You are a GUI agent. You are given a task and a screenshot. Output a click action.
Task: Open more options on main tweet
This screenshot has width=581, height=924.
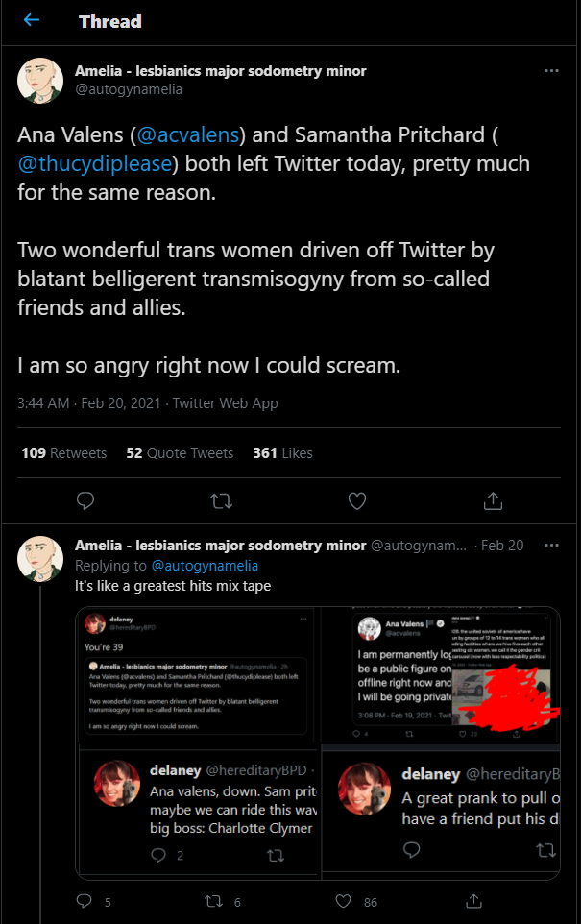pyautogui.click(x=551, y=71)
